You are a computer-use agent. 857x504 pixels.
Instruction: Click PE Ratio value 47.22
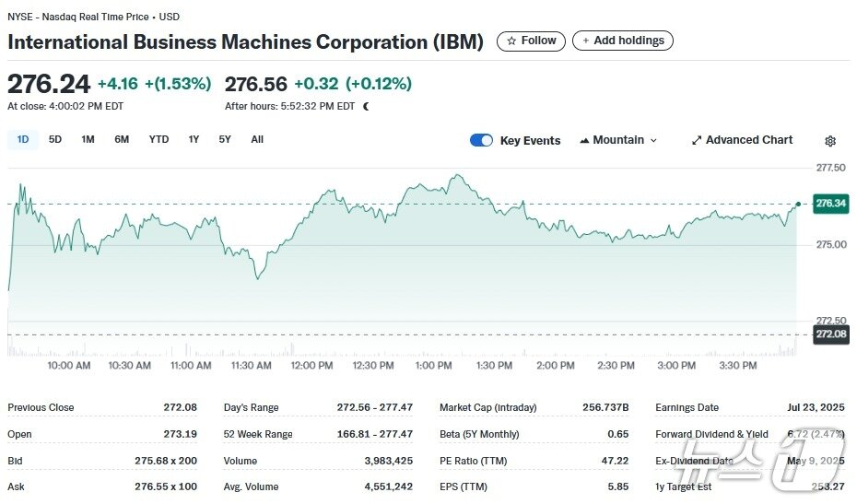point(615,461)
